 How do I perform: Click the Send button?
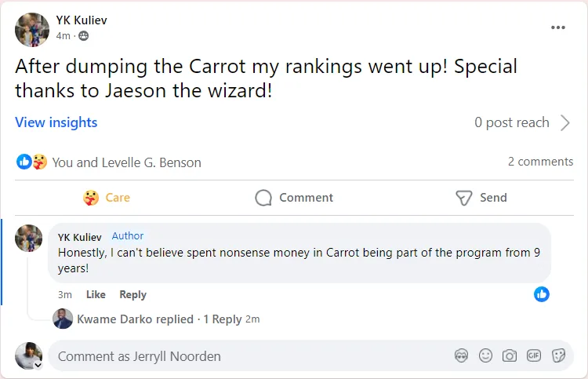click(481, 198)
